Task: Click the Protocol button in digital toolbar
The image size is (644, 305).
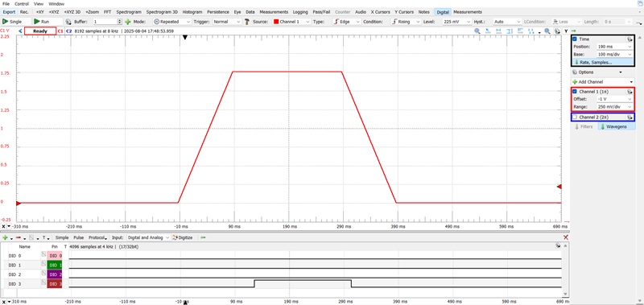Action: [97, 237]
